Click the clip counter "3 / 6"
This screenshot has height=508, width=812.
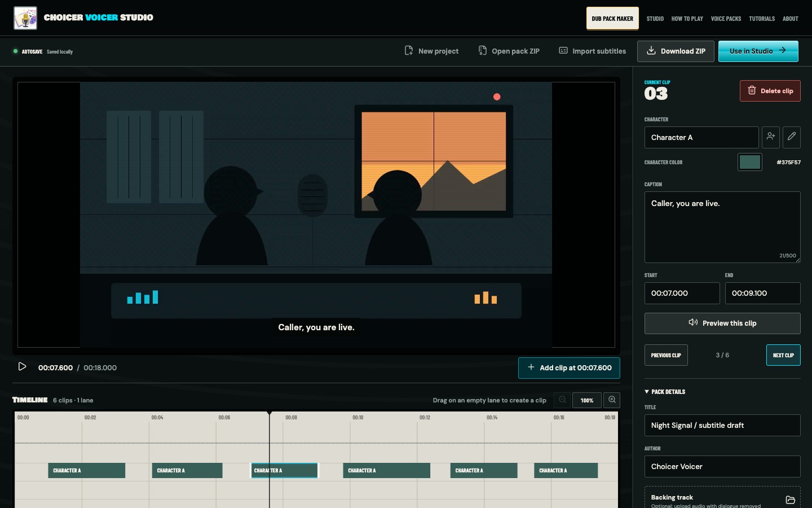coord(722,355)
